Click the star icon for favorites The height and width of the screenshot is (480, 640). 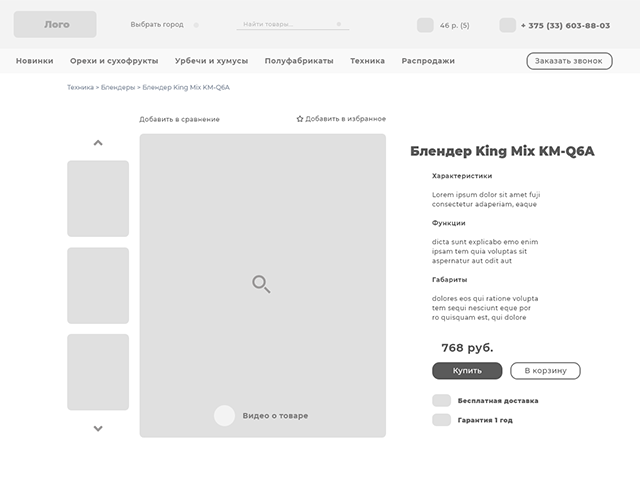tap(300, 119)
